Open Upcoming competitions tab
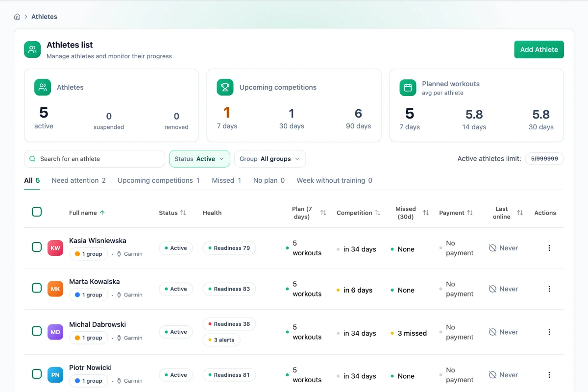The image size is (588, 392). (159, 180)
